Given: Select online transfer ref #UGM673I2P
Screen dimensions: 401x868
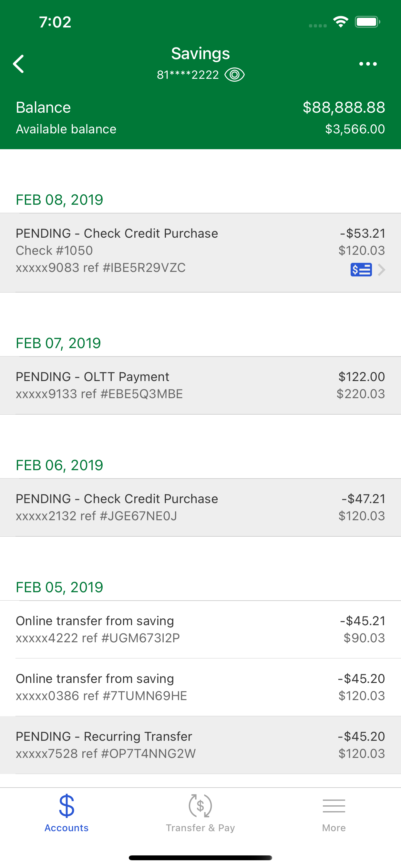Looking at the screenshot, I should pyautogui.click(x=200, y=629).
